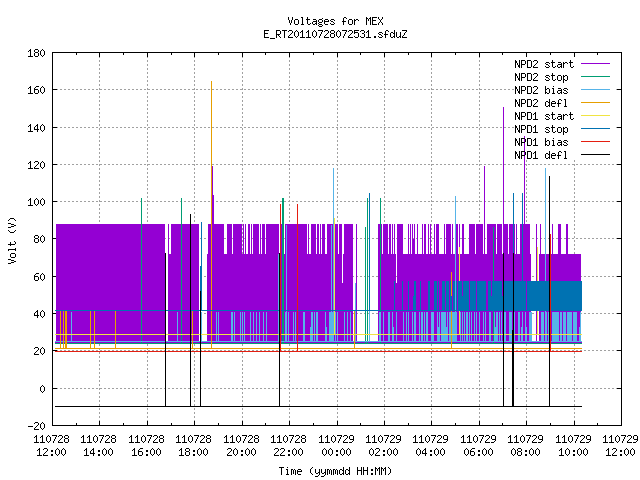Click the x-axis tick label 110729 02:00
This screenshot has width=640, height=480.
pos(383,446)
